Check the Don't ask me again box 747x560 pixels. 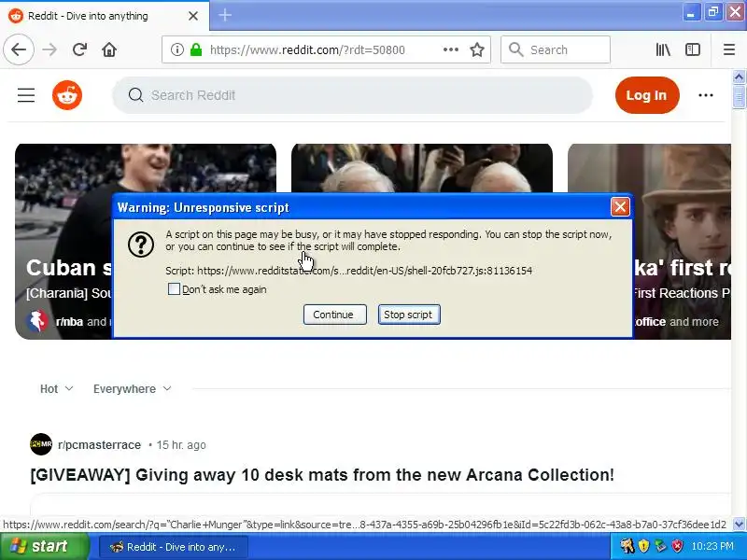pos(174,289)
